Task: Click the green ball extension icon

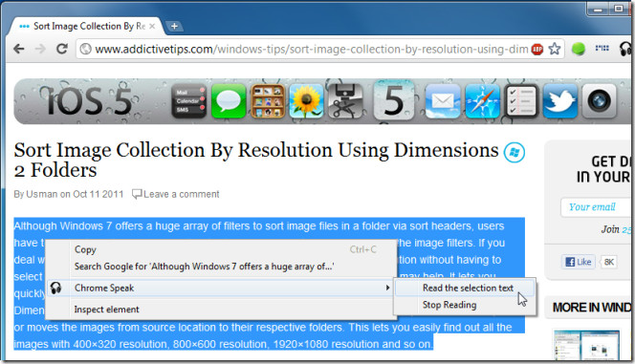Action: [x=579, y=49]
